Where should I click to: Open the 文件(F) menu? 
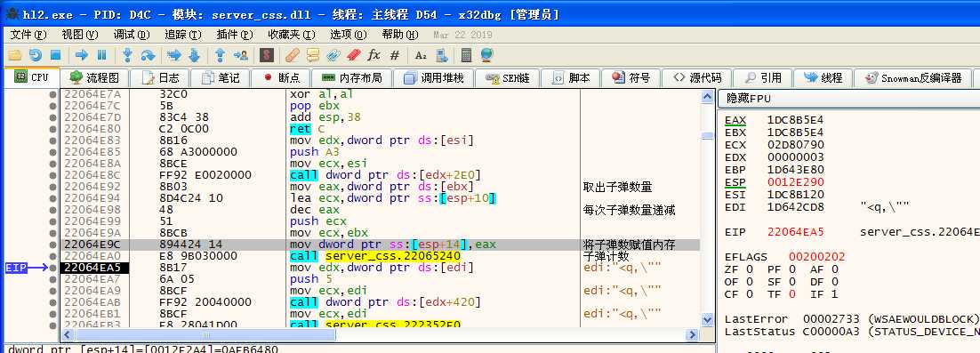tap(28, 35)
